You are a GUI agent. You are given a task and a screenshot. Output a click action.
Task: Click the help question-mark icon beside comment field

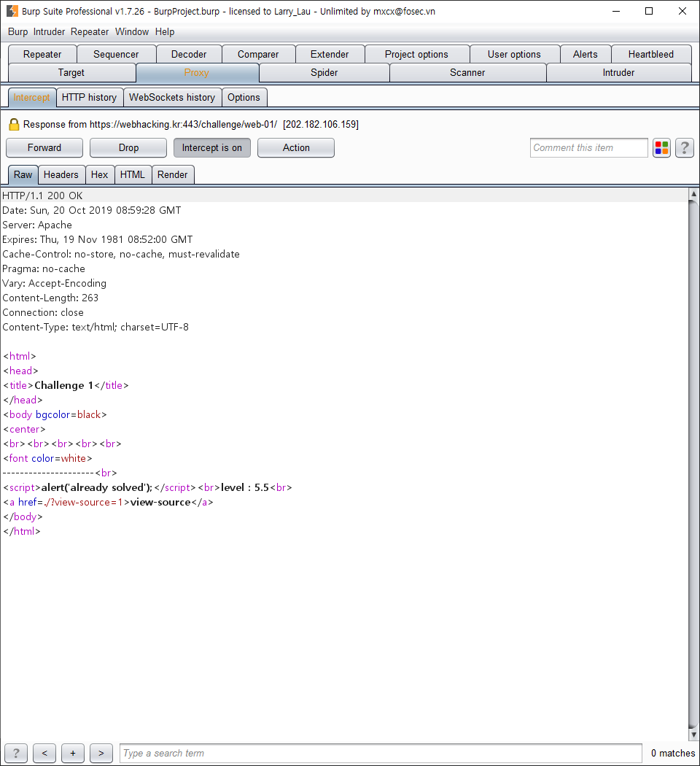[x=685, y=148]
